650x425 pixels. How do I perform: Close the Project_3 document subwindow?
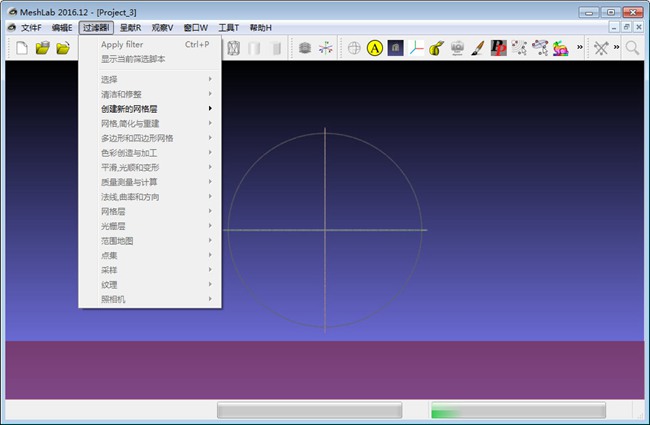coord(639,27)
